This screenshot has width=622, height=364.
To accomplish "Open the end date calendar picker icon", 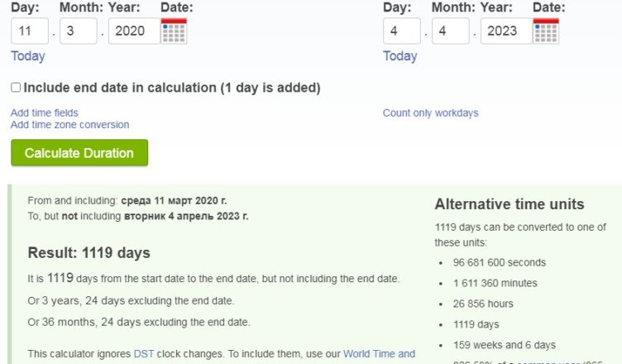I will click(546, 31).
